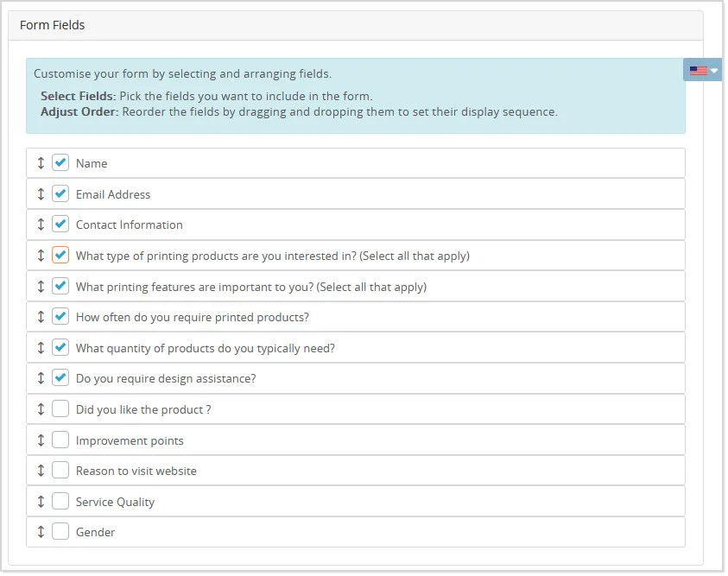Click the reorder handle for printing features question
This screenshot has height=576, width=728.
click(x=41, y=287)
